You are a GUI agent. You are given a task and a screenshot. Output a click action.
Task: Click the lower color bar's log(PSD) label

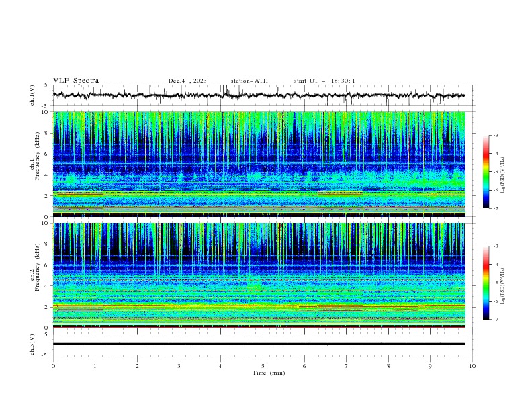503,286
